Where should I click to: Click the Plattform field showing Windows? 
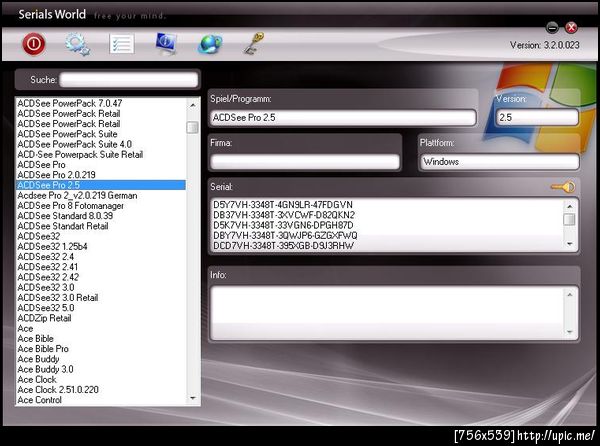(499, 162)
